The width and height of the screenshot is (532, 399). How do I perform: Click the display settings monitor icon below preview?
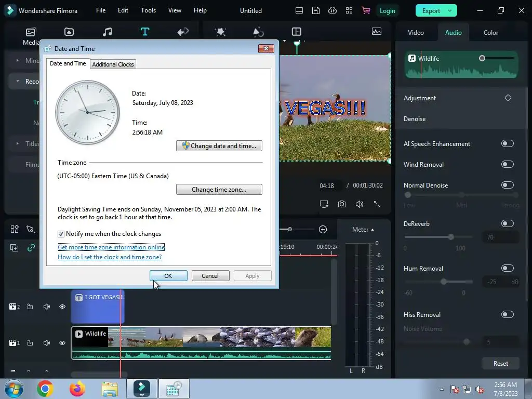click(x=324, y=204)
